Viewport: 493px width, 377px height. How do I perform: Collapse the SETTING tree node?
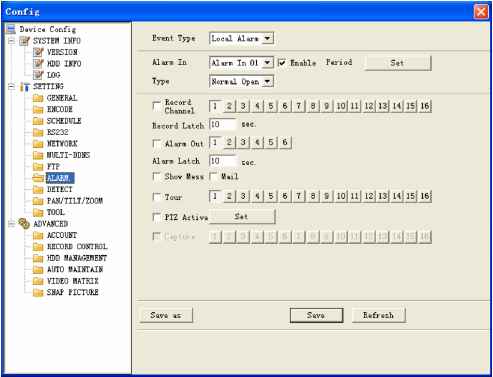click(12, 87)
